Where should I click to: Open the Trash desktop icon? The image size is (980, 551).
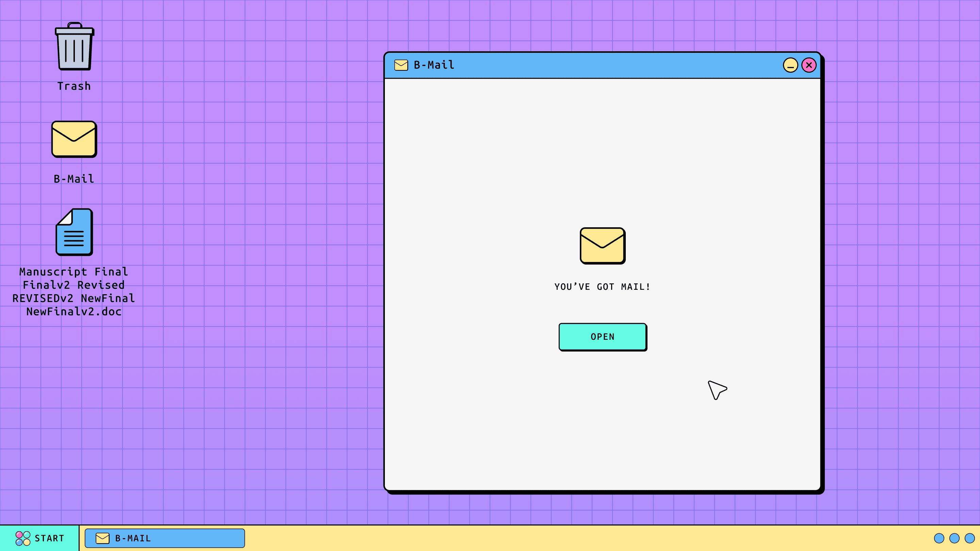[x=74, y=47]
